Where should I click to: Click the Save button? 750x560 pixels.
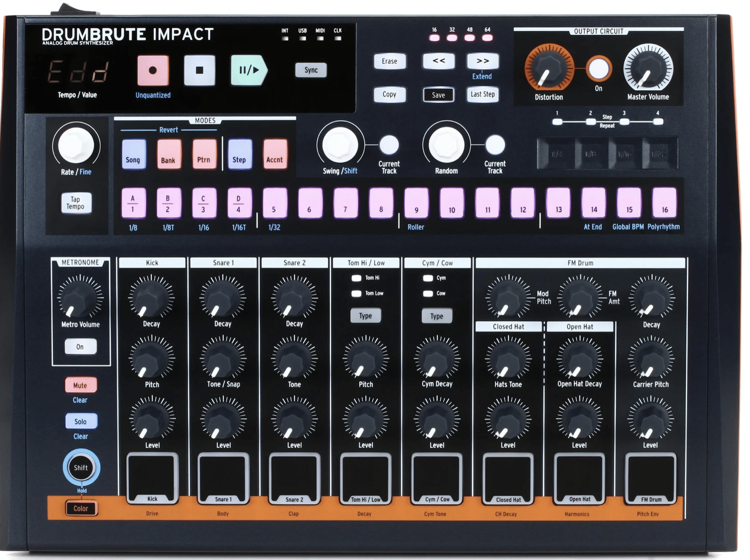439,95
